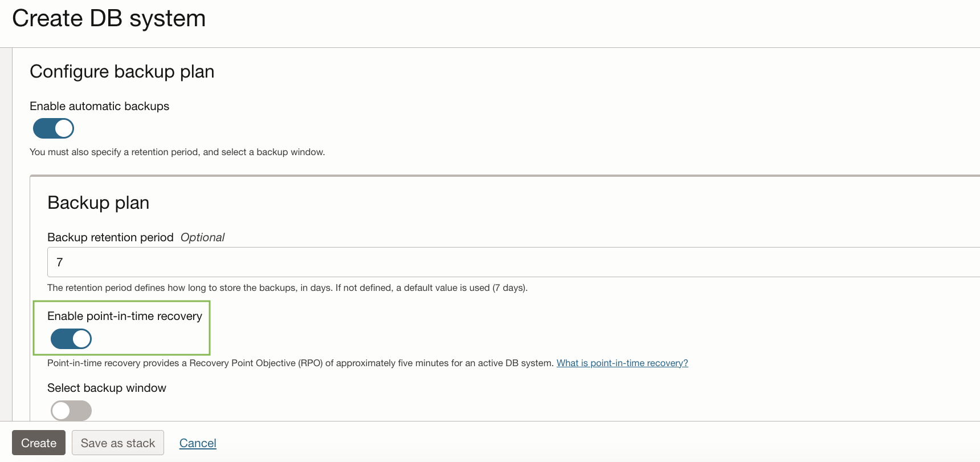
Task: Click the Create button
Action: pos(38,443)
